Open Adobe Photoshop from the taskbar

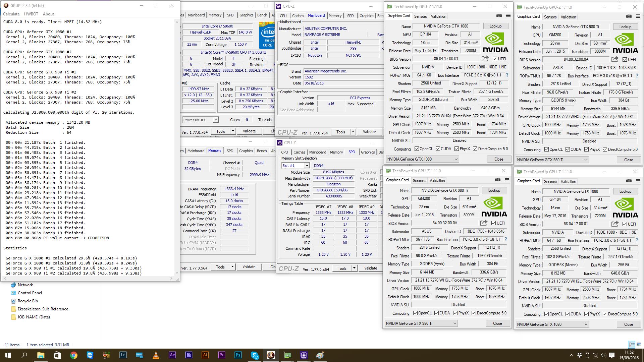(x=238, y=355)
